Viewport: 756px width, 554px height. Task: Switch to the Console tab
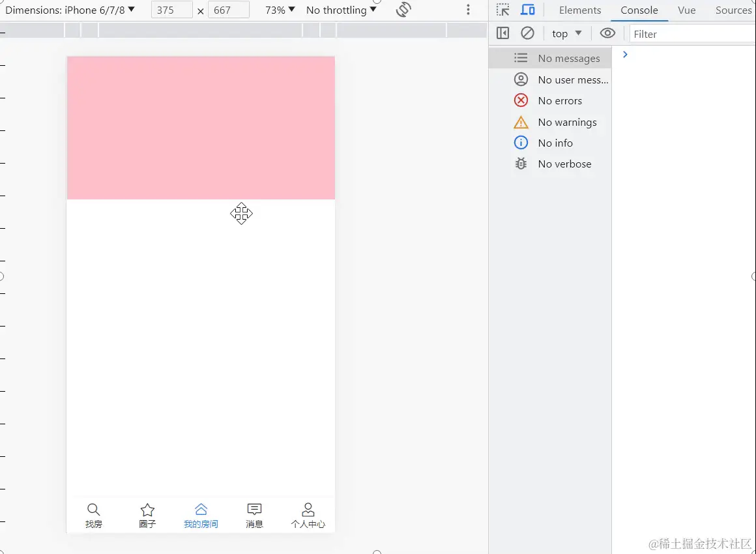(x=639, y=10)
